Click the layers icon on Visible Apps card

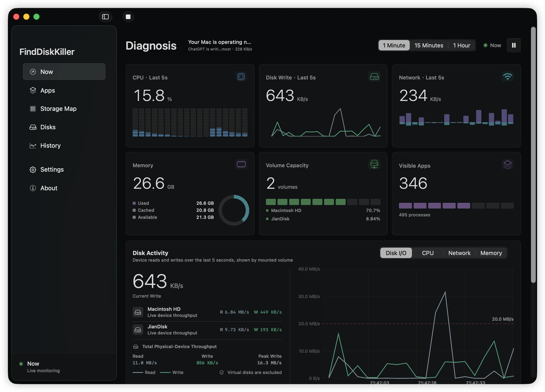click(507, 165)
